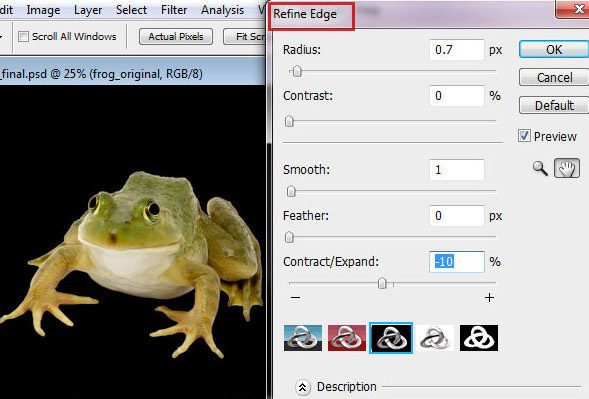Viewport: 589px width, 399px height.
Task: Click the Radius value input field
Action: tap(457, 50)
